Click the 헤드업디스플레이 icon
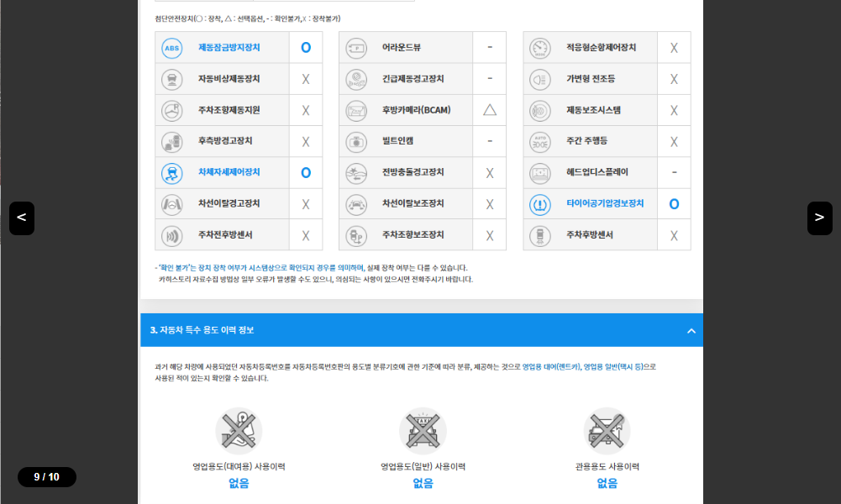 tap(540, 173)
